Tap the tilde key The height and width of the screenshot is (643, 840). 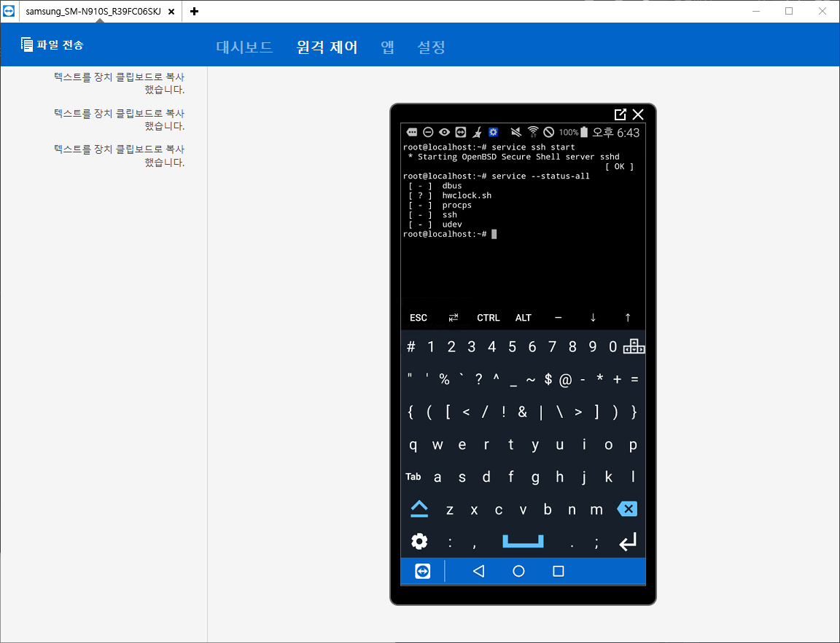click(530, 379)
